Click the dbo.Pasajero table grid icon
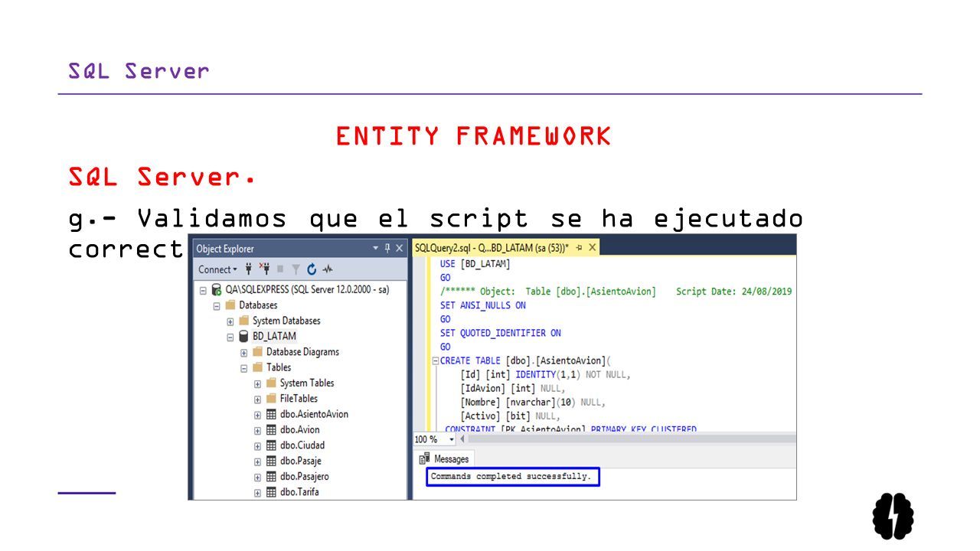 (x=271, y=477)
